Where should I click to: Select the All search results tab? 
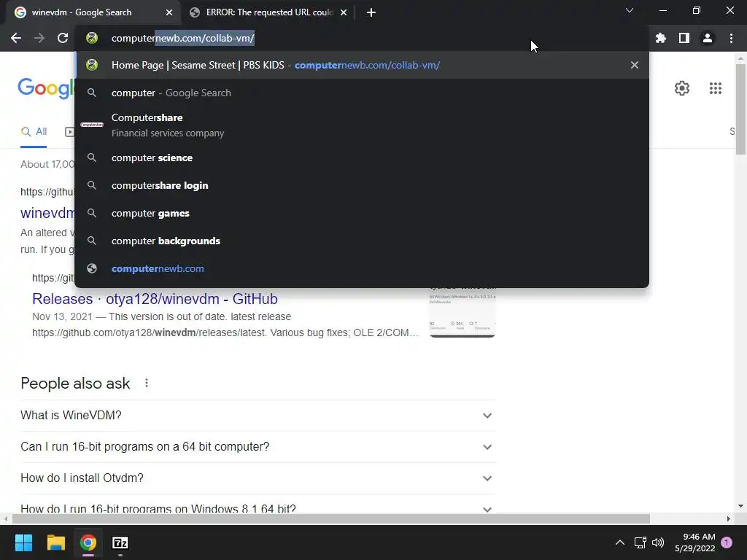[34, 131]
